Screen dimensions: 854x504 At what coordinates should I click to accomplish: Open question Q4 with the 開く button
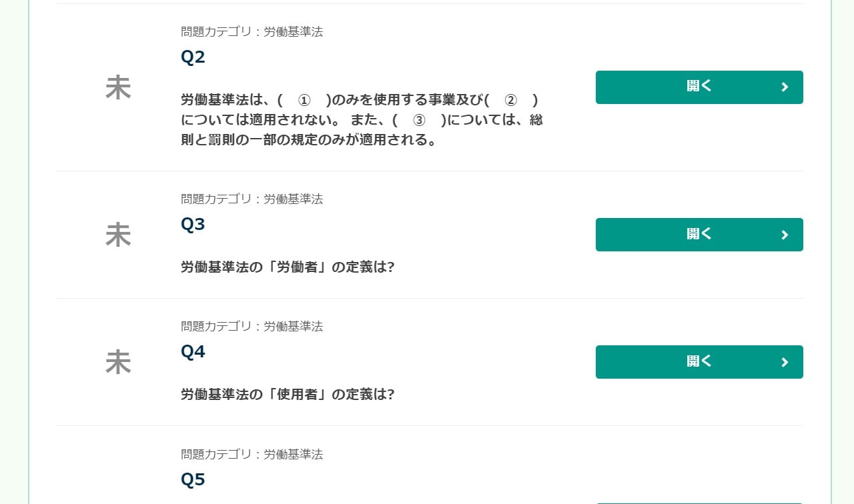[x=699, y=362]
